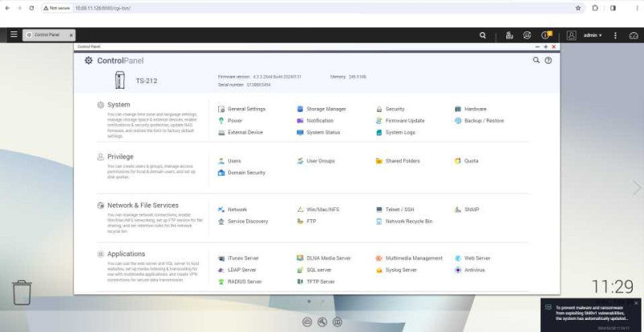The width and height of the screenshot is (644, 332).
Task: Open background tasks icon in top bar
Action: coord(510,35)
